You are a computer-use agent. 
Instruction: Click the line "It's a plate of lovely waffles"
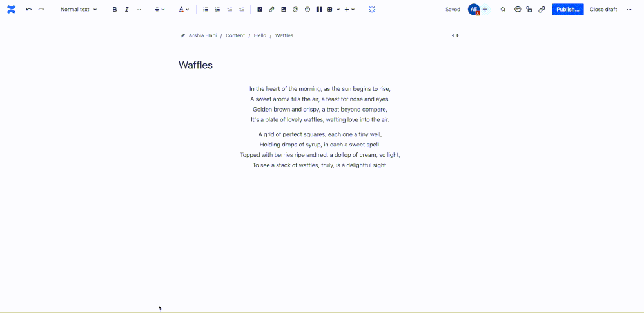coord(320,119)
